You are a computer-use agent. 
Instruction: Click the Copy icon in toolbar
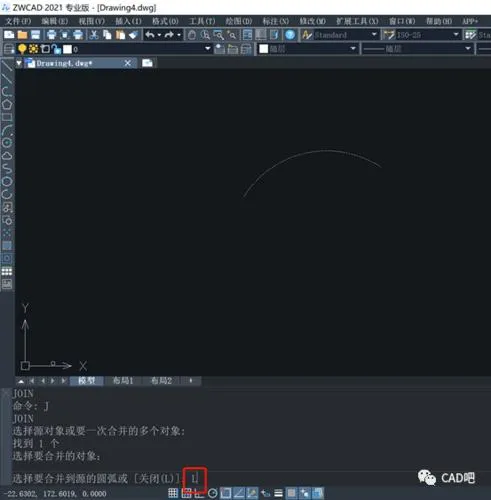tap(107, 35)
